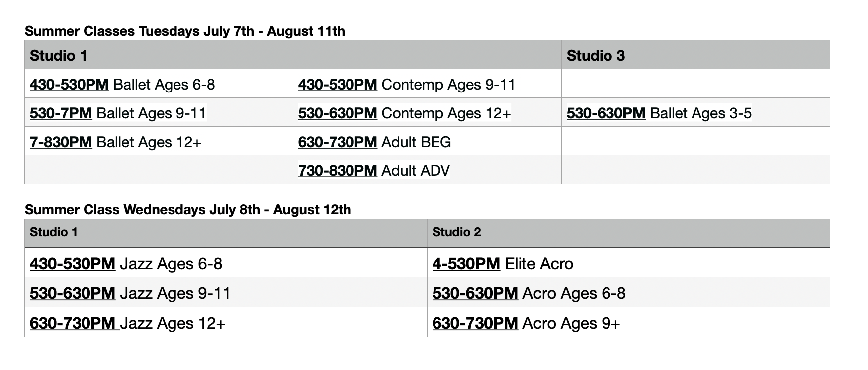The image size is (868, 370).
Task: Click the Wednesday table Studio 2 header cell
Action: pyautogui.click(x=628, y=233)
